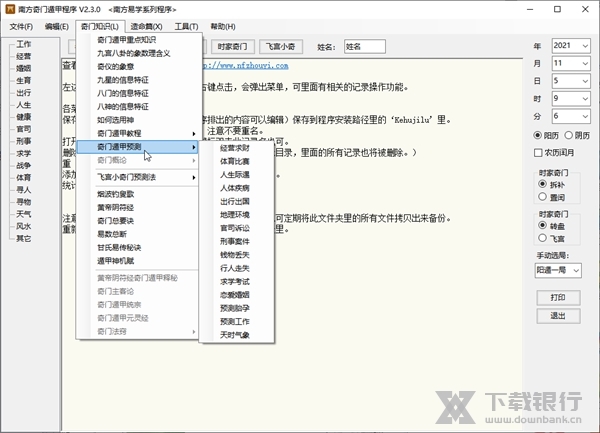Choose 经营求财 in the submenu
The width and height of the screenshot is (600, 433).
click(x=237, y=148)
